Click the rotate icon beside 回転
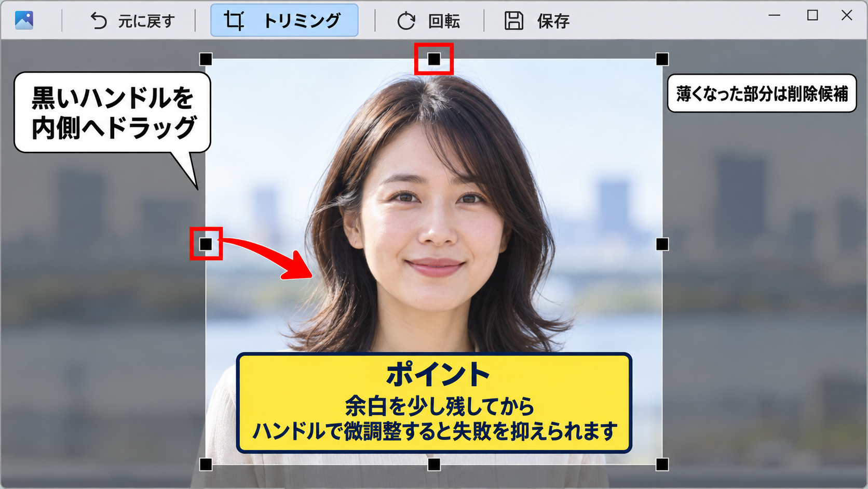 (x=406, y=21)
